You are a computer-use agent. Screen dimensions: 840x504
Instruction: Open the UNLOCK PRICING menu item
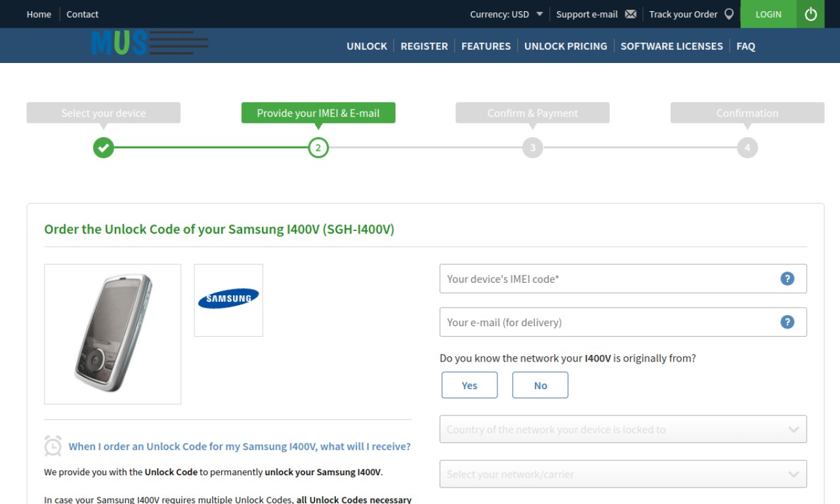point(566,46)
